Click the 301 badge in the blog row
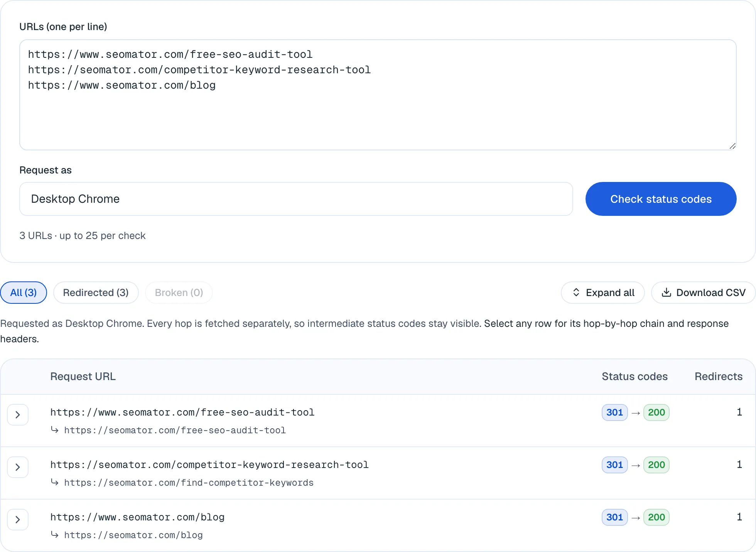The image size is (756, 552). click(615, 517)
